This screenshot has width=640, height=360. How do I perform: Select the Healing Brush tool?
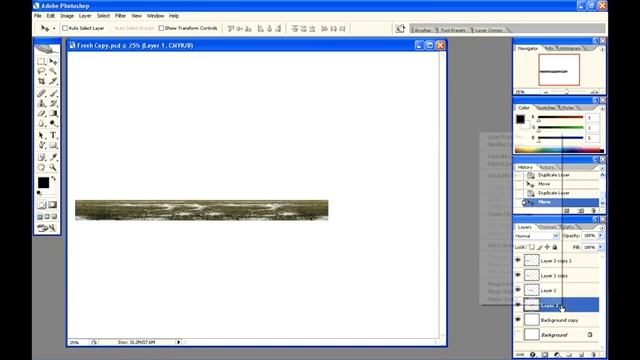[x=41, y=93]
